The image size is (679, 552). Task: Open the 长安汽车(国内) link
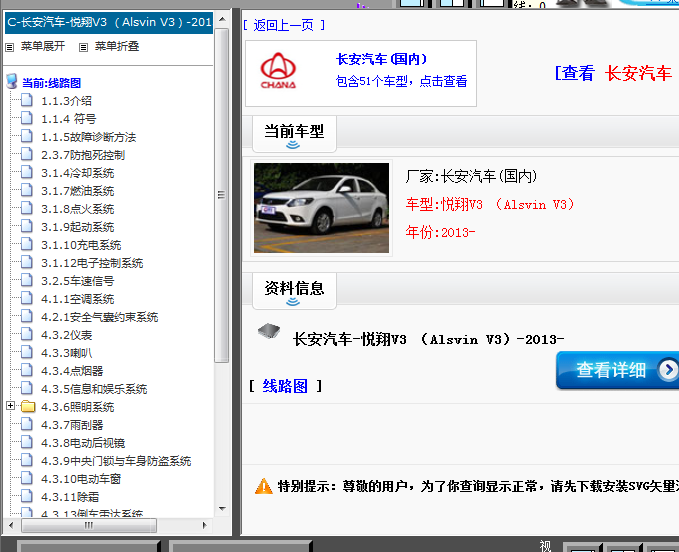pos(382,59)
